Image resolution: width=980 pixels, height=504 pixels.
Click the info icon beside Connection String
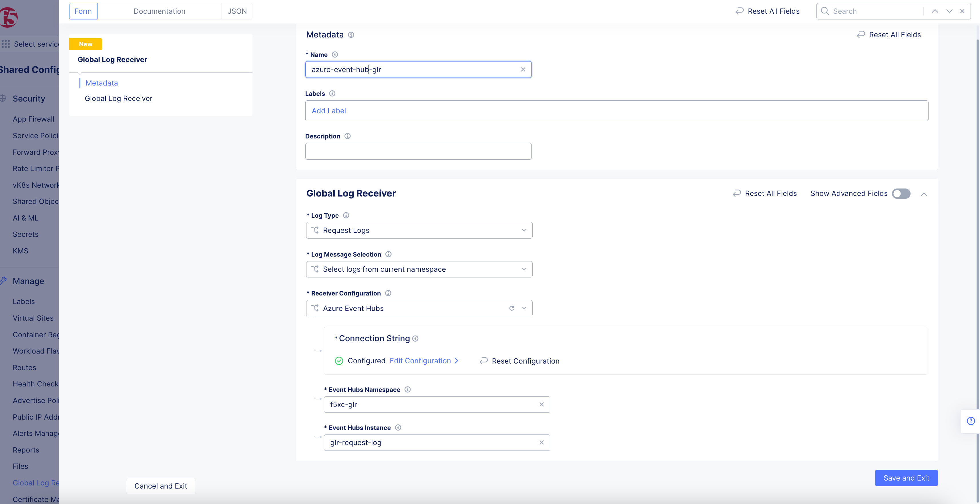point(415,338)
